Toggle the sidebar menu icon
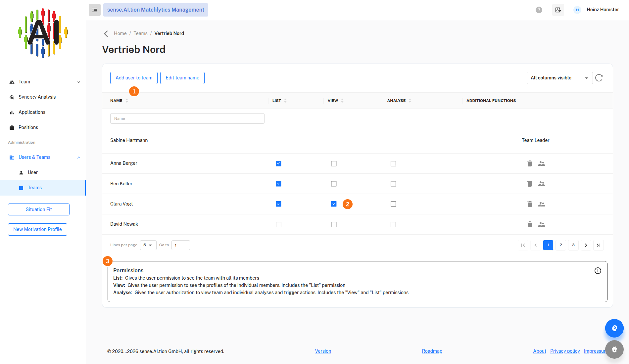Screen dimensions: 629x364 pyautogui.click(x=95, y=10)
